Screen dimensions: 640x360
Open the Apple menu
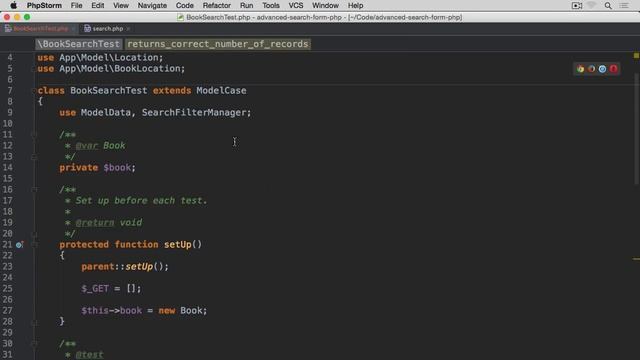coord(13,6)
